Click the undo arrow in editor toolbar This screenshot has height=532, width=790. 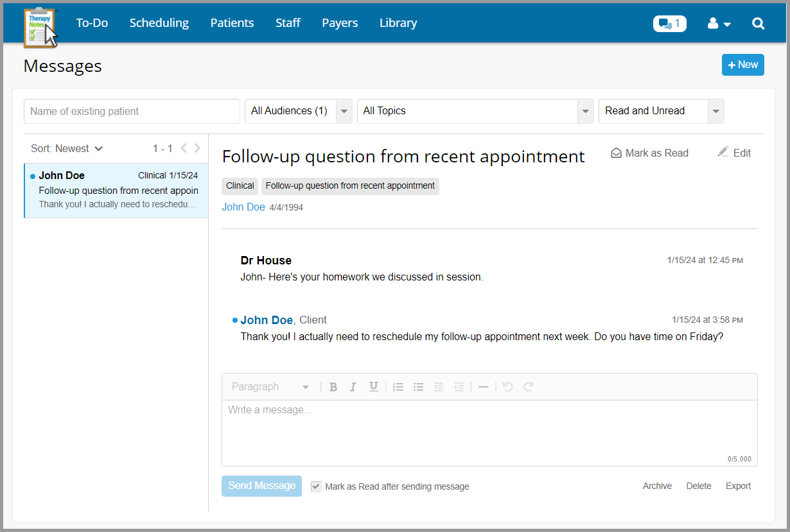click(x=507, y=387)
